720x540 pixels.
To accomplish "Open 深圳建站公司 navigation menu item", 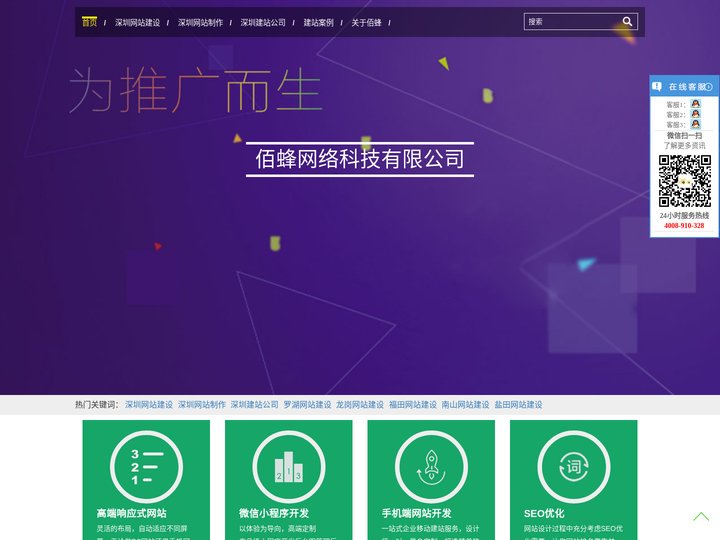I will [263, 22].
